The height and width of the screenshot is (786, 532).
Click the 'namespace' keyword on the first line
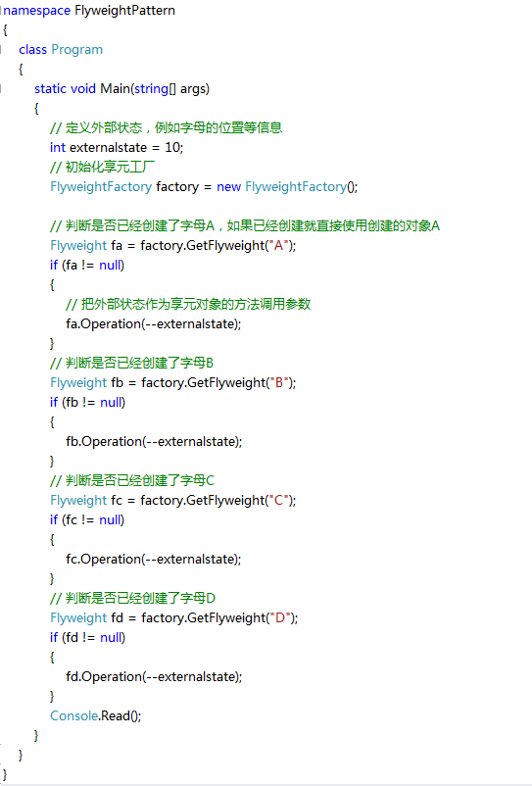point(36,11)
